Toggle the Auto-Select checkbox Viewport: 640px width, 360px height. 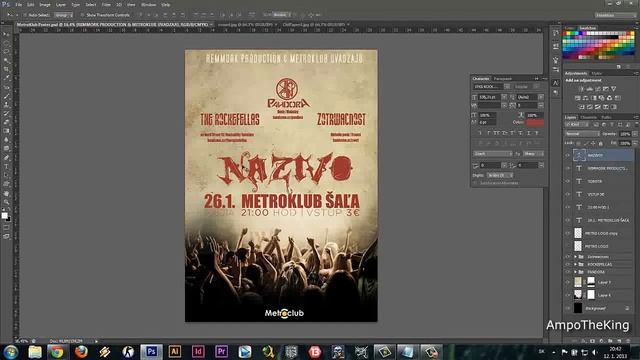pos(25,15)
